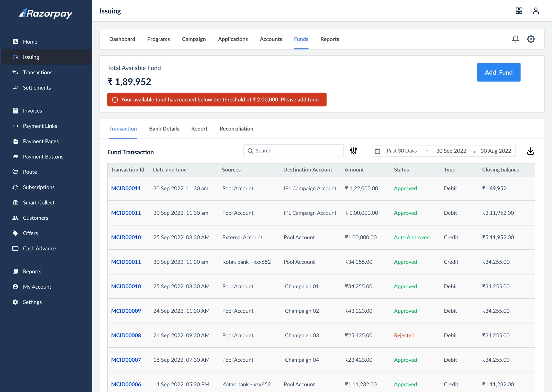552x392 pixels.
Task: Click the Smart Collect bank icon
Action: (x=15, y=203)
